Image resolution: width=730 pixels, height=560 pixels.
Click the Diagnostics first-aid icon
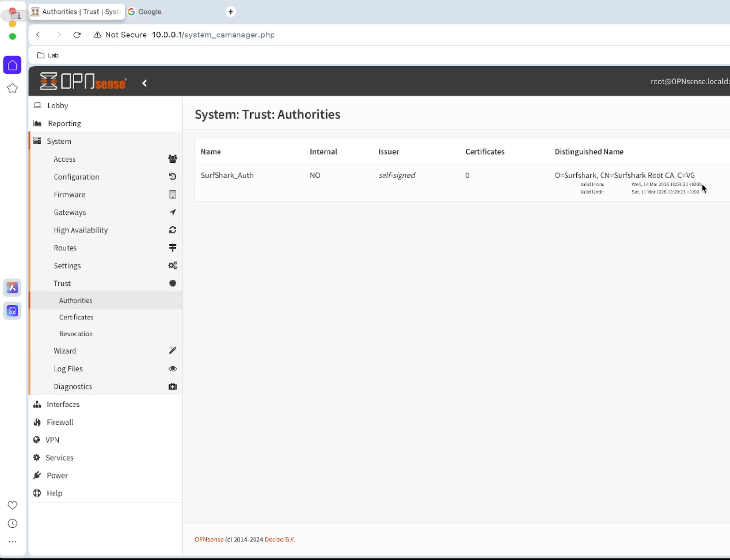coord(173,386)
